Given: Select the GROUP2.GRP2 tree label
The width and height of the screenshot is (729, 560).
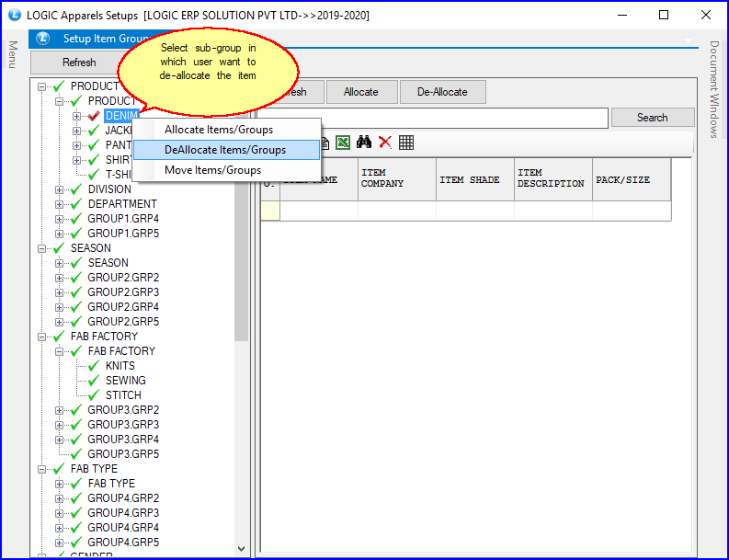Looking at the screenshot, I should tap(123, 278).
